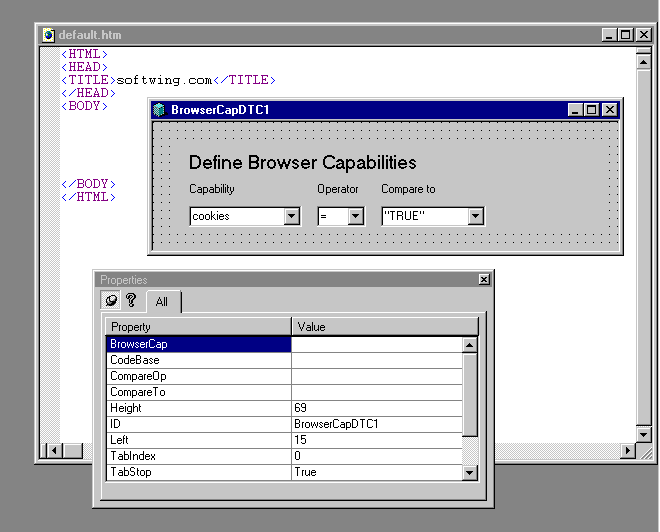
Task: Close the Properties panel
Action: (x=484, y=280)
